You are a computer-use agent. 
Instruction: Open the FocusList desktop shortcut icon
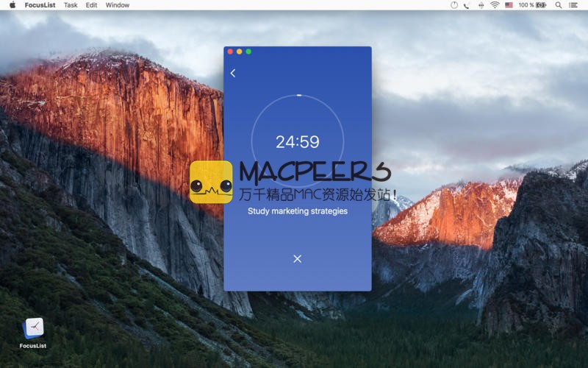tap(33, 329)
